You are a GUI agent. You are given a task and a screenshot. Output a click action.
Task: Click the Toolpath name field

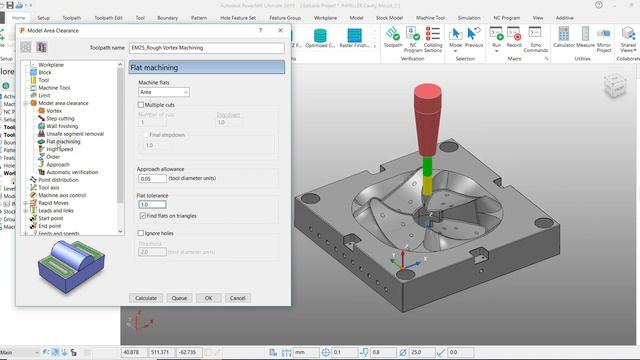tap(207, 48)
